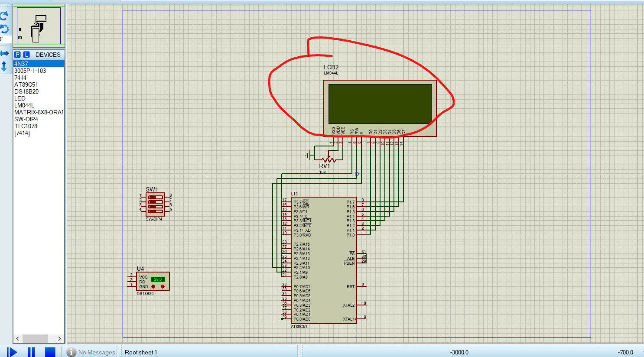Click the SW1 reference label
Viewport: 644px width, 357px height.
(152, 189)
